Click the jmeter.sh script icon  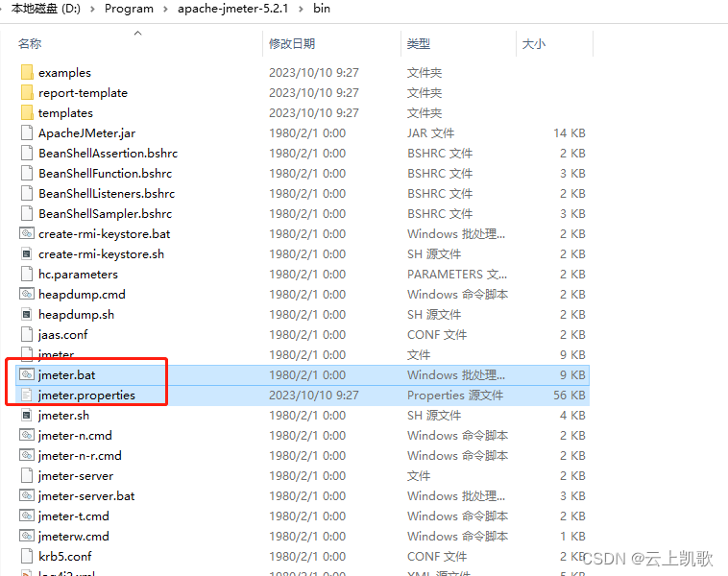tap(27, 415)
